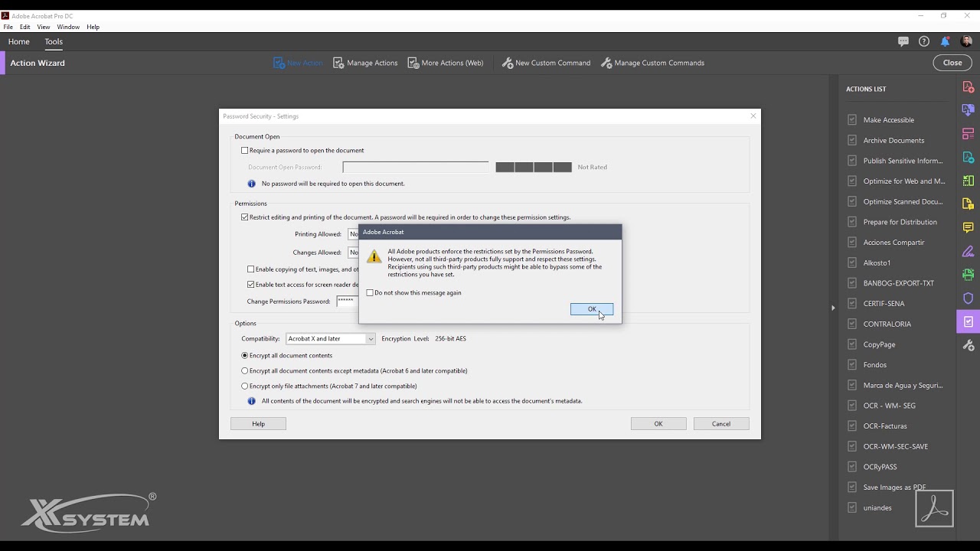Image resolution: width=980 pixels, height=551 pixels.
Task: Open the Changes Allowed dropdown
Action: [354, 253]
